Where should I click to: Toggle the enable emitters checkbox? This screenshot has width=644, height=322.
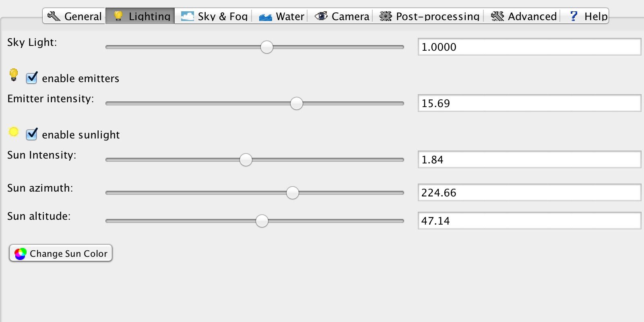(32, 78)
